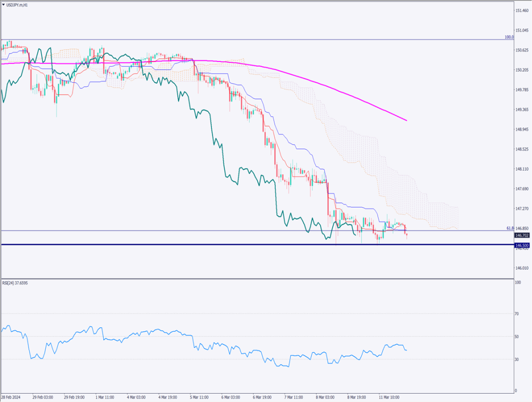Click the RSI scale value 30
The image size is (532, 402).
[517, 359]
